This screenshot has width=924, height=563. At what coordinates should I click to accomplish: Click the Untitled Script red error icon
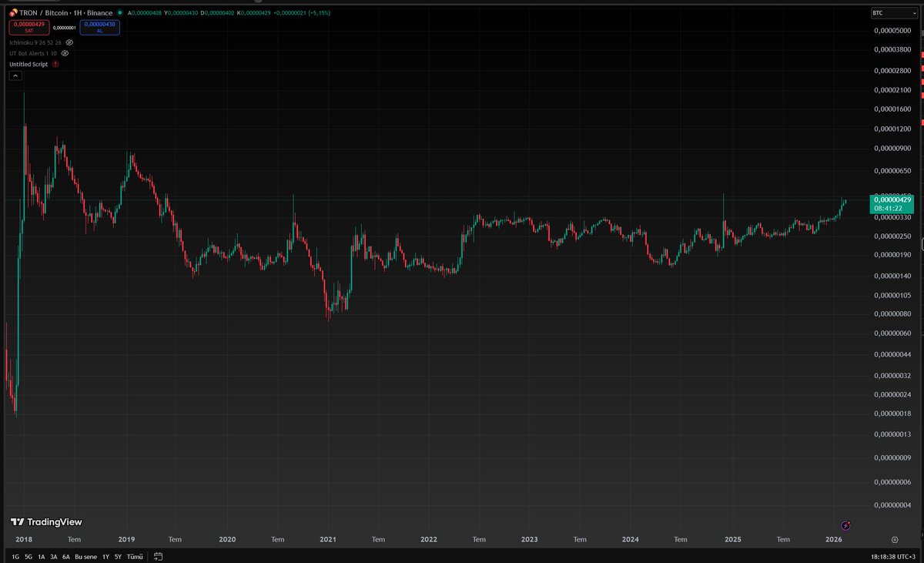point(55,64)
